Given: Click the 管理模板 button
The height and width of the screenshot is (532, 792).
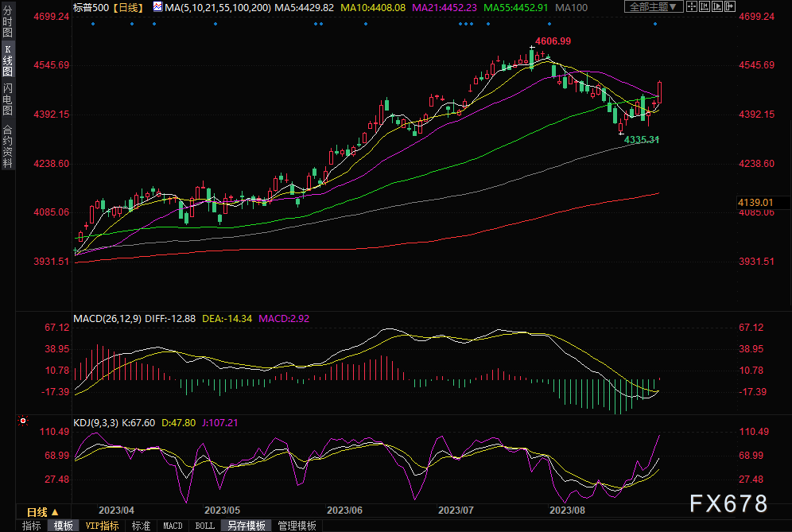Looking at the screenshot, I should [x=296, y=526].
